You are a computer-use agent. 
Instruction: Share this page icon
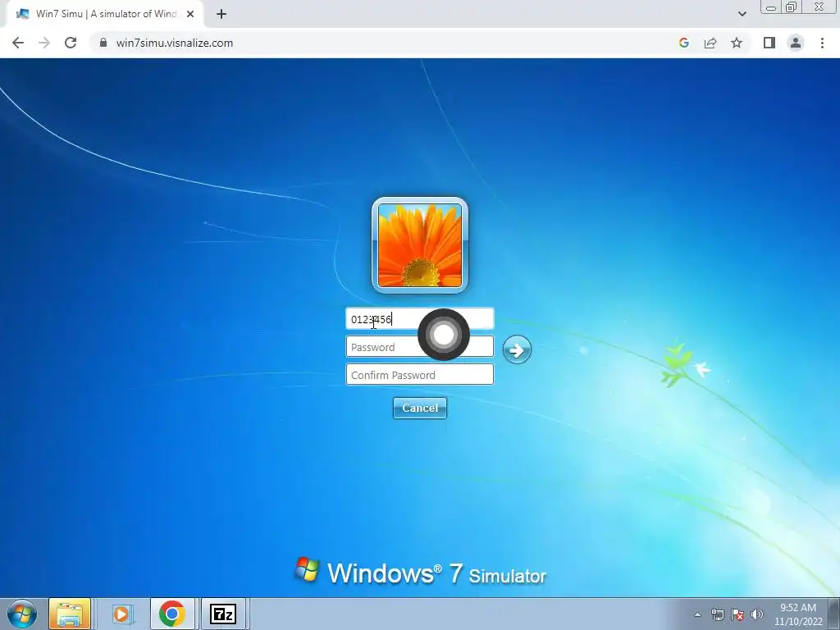pyautogui.click(x=710, y=43)
